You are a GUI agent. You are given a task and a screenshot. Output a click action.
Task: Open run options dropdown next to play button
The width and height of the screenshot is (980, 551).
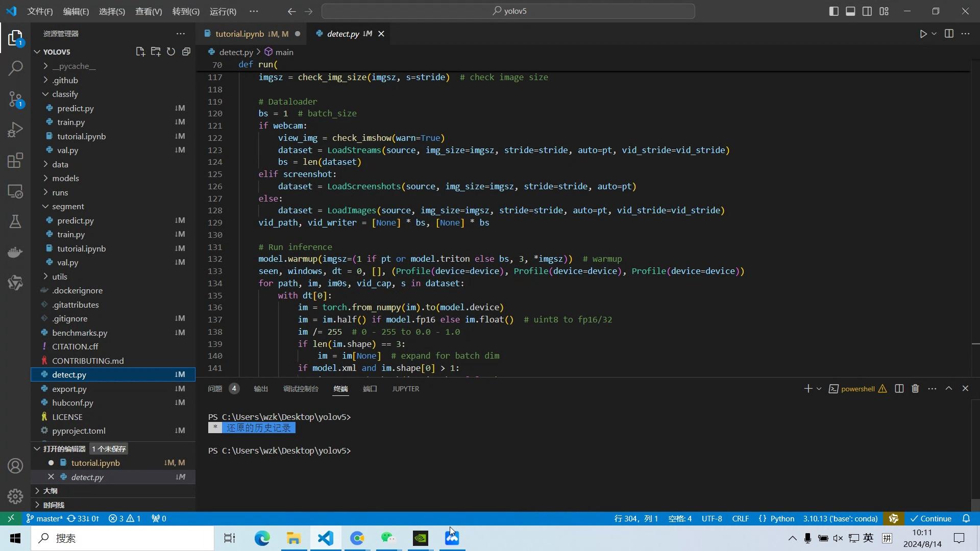click(x=934, y=34)
